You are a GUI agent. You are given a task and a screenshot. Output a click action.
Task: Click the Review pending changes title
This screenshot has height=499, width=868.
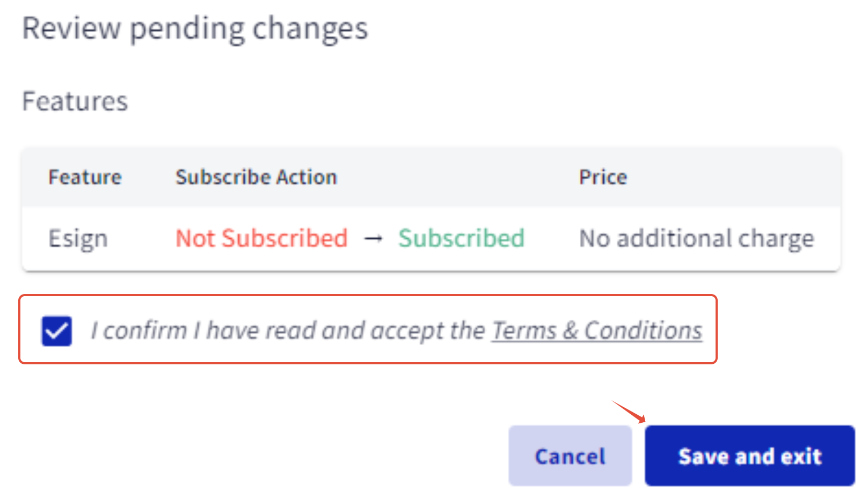click(195, 29)
